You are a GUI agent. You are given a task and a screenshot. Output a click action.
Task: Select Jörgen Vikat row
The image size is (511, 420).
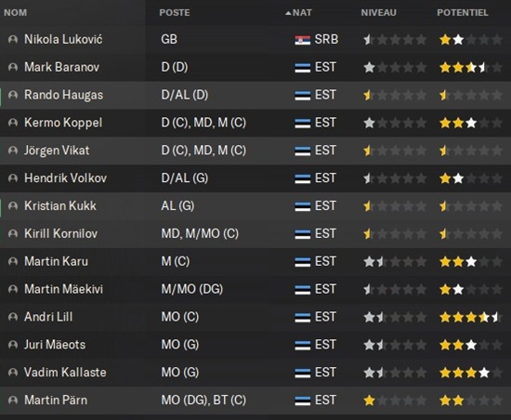click(255, 151)
